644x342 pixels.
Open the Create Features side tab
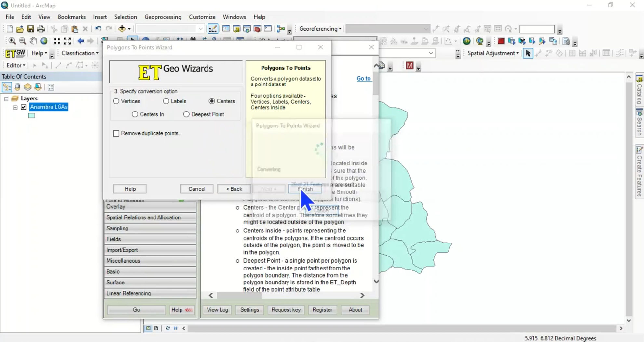coord(639,171)
